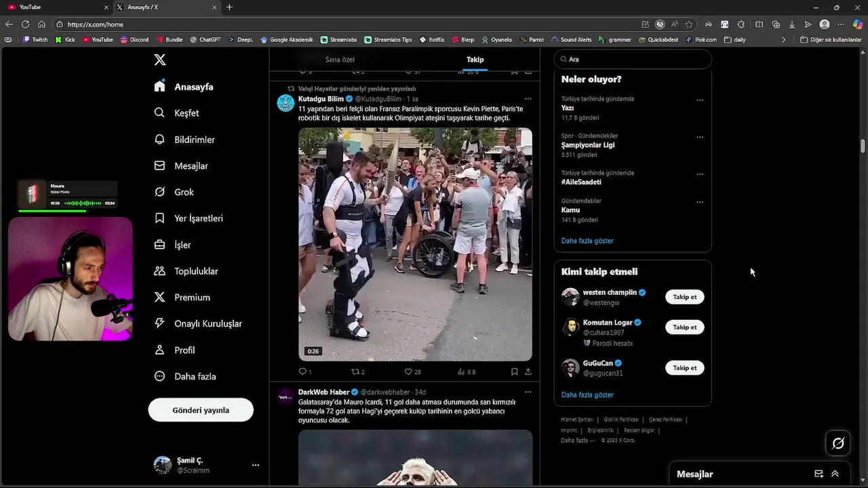Open the #AileSaadeti trend
This screenshot has width=868, height=488.
581,182
